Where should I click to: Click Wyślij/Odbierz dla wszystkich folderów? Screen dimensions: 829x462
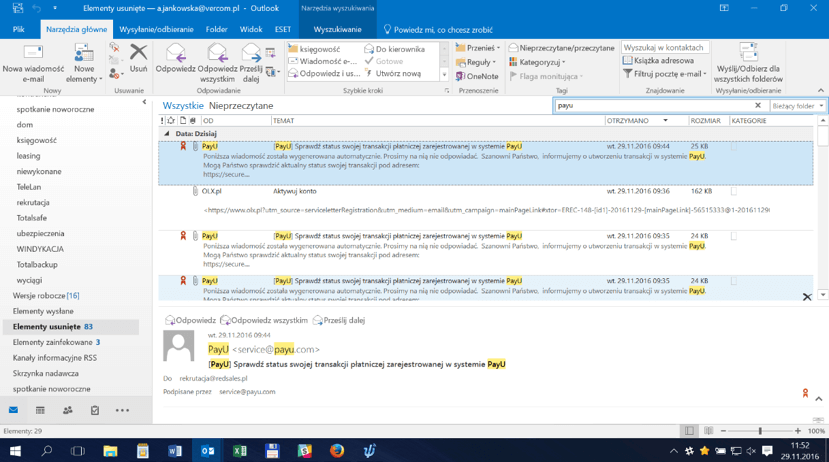(x=749, y=54)
